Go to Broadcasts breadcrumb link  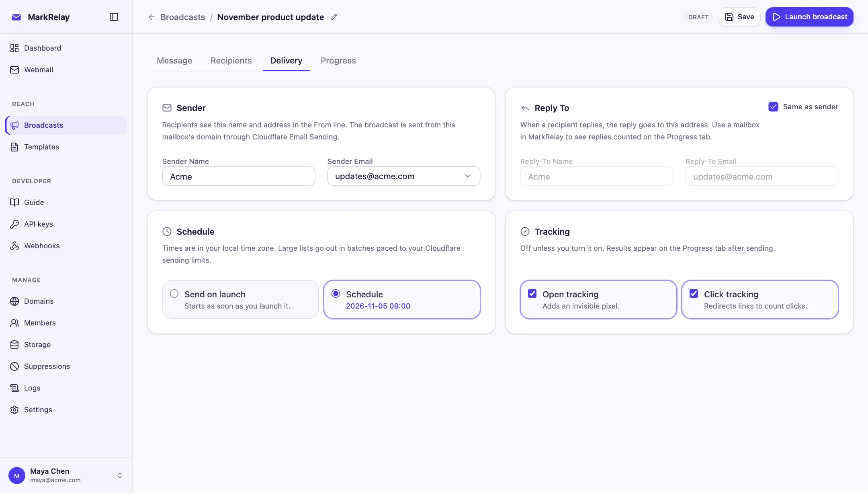pos(182,17)
